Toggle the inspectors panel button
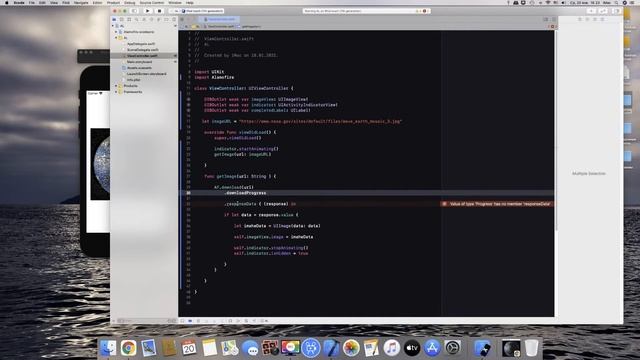The height and width of the screenshot is (360, 640). 617,11
